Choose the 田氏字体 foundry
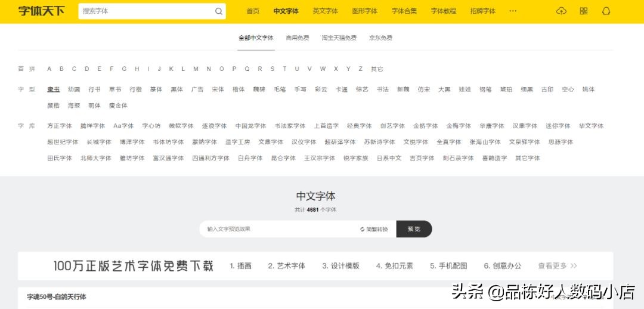Viewport: 644px width, 309px height. (x=60, y=158)
